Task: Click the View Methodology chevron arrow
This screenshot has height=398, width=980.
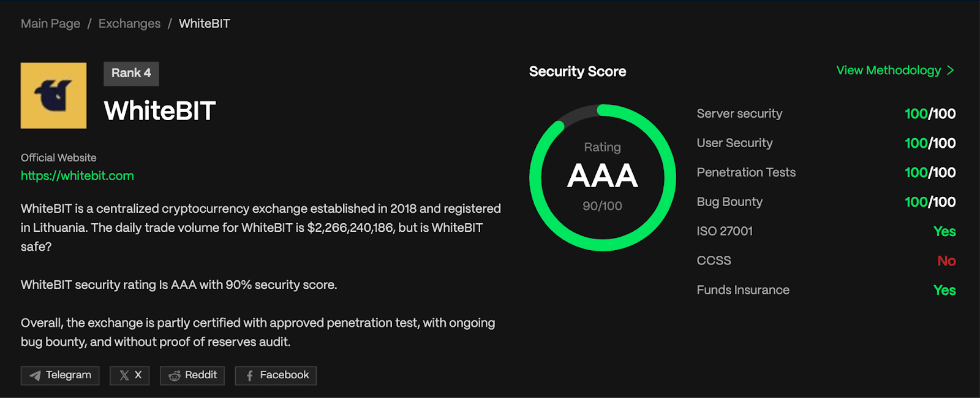Action: (x=950, y=71)
